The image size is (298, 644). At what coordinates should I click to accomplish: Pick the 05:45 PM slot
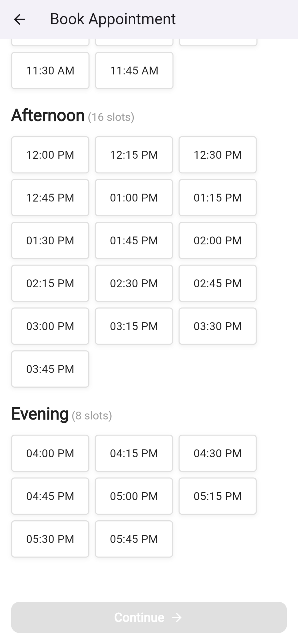tap(134, 539)
